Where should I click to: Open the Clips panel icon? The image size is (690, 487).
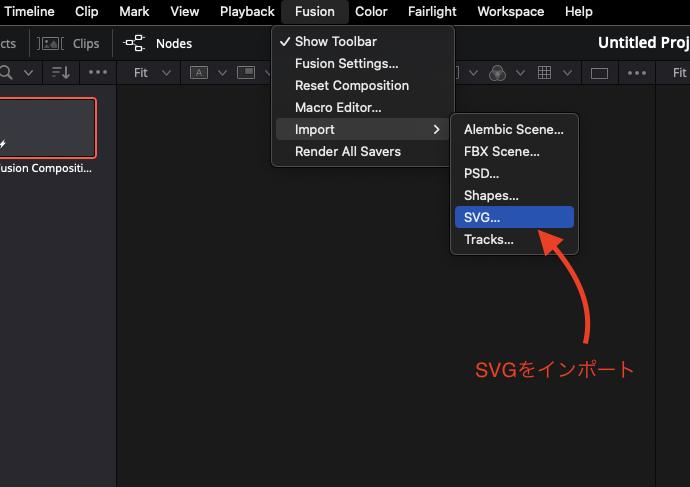click(52, 44)
